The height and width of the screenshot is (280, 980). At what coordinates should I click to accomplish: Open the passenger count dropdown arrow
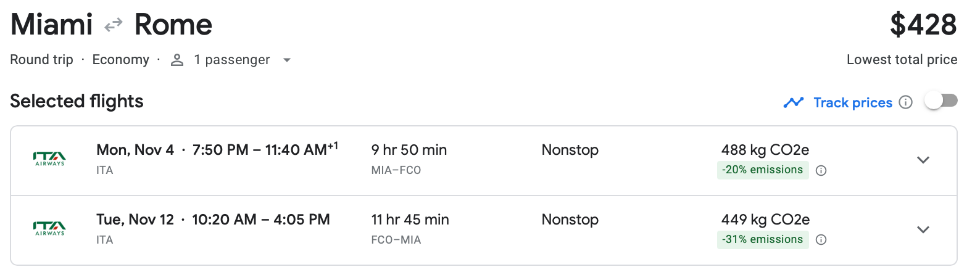click(x=286, y=60)
